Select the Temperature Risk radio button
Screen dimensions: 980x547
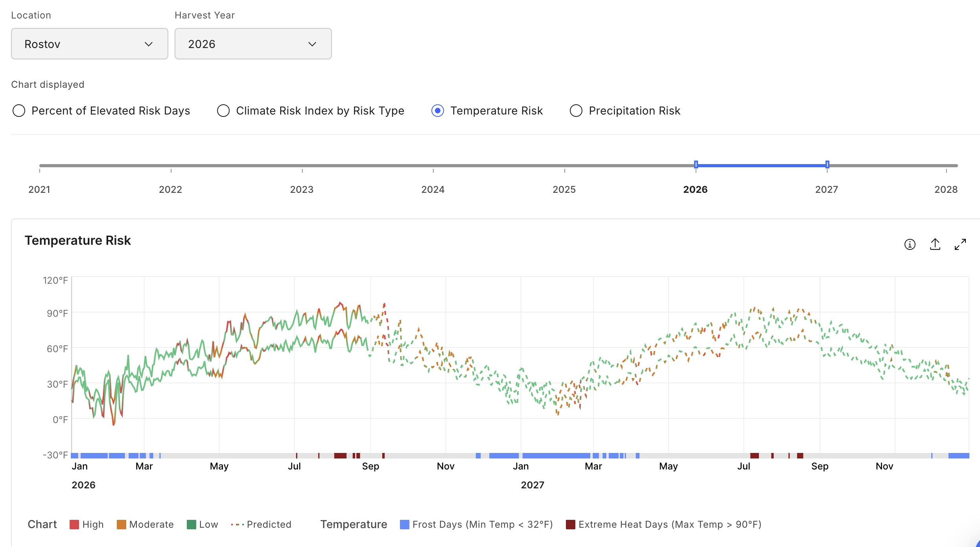[438, 111]
